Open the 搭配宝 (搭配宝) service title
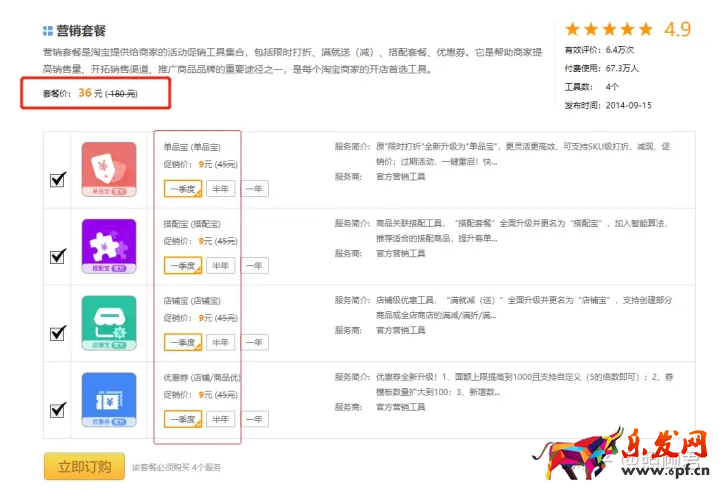720x491 pixels. point(192,224)
